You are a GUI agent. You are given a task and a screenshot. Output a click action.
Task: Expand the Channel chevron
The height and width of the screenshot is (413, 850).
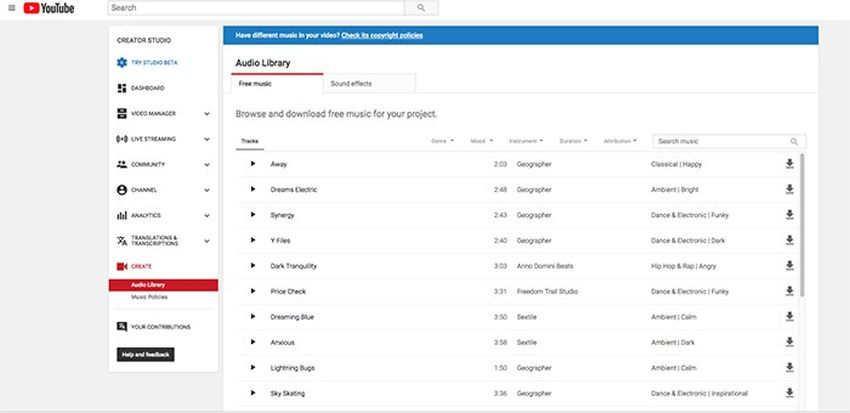207,190
